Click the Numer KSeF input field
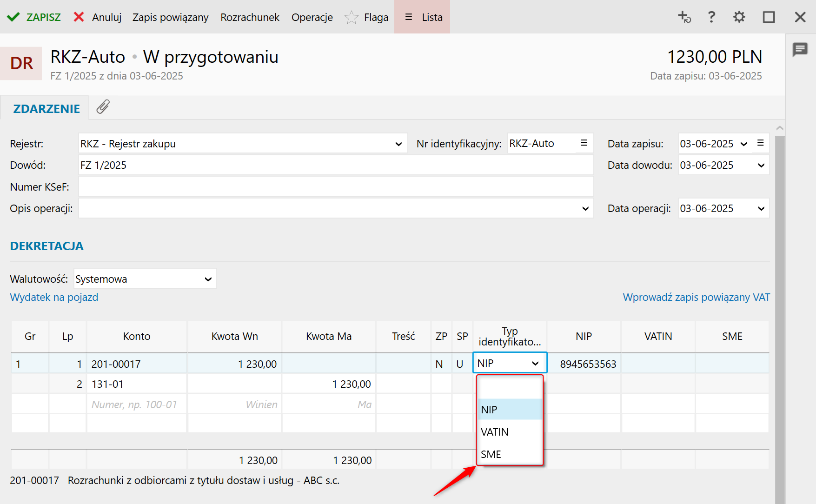This screenshot has width=816, height=504. pos(336,187)
